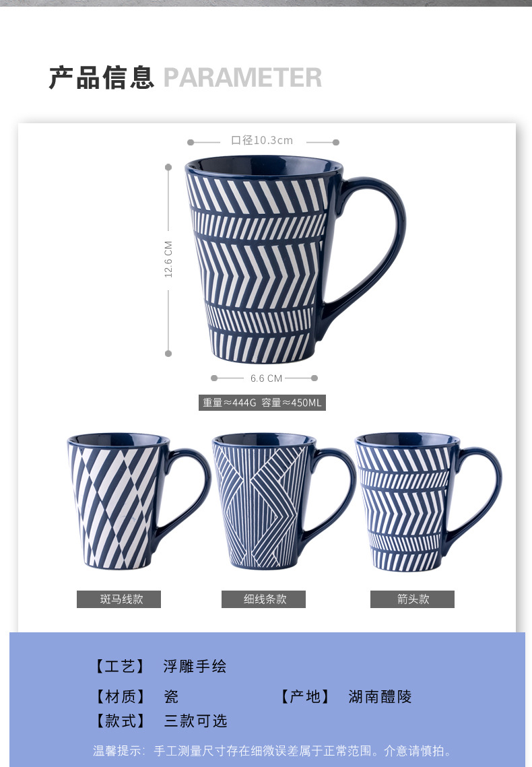Click the 【工艺】 浮雕手绘 line
The image size is (532, 767).
pos(159,666)
